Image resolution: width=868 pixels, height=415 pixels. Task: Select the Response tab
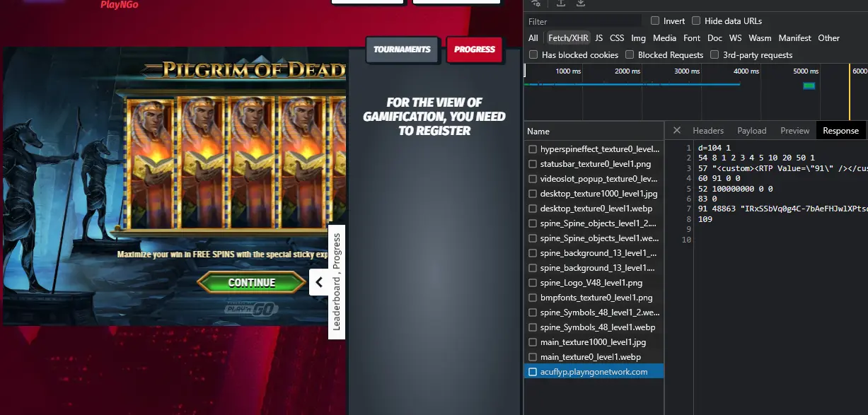tap(840, 131)
